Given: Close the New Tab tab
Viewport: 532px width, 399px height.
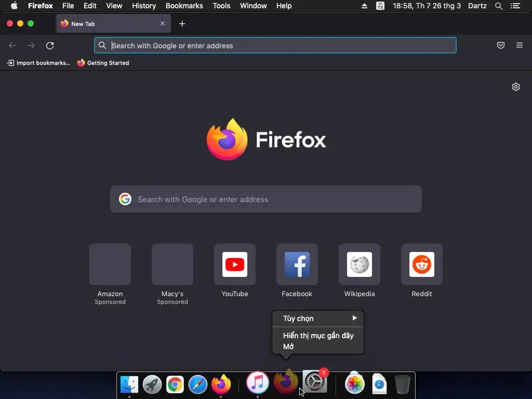Looking at the screenshot, I should [x=163, y=23].
